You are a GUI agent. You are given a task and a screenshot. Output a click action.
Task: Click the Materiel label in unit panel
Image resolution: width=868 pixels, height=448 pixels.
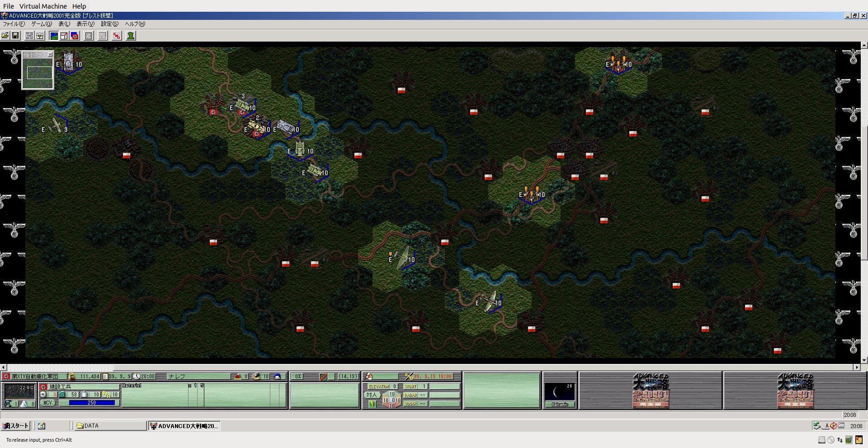(x=132, y=386)
